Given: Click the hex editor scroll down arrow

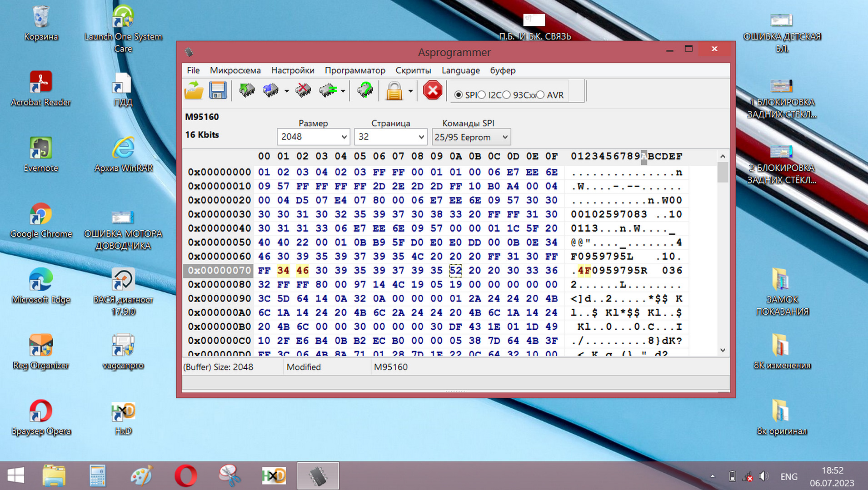Looking at the screenshot, I should point(723,350).
